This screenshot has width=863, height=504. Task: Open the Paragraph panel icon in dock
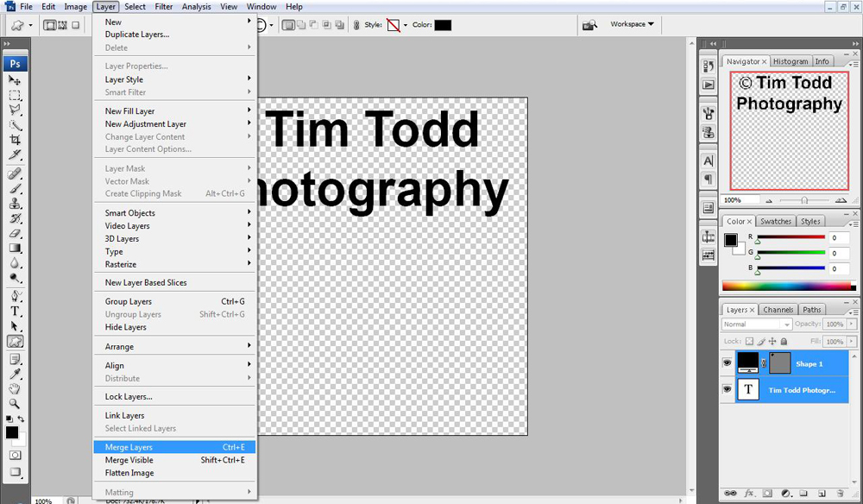(x=709, y=180)
